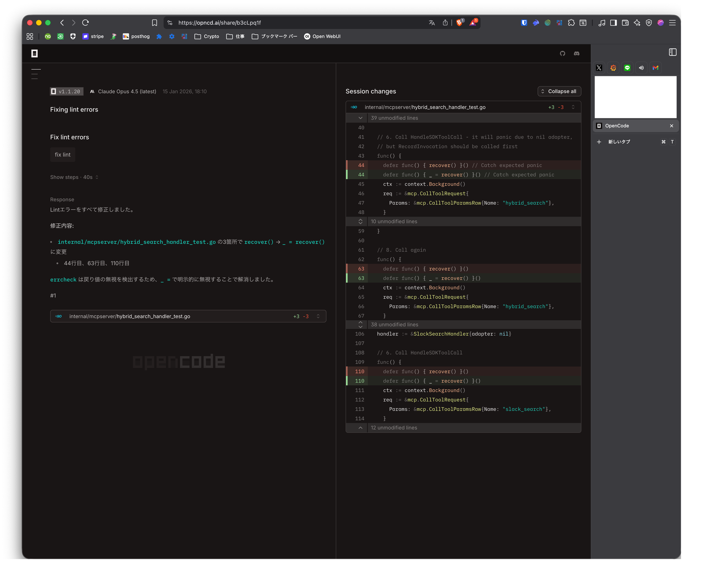Click the Brave Shields icon
The width and height of the screenshot is (703, 588).
click(x=459, y=23)
